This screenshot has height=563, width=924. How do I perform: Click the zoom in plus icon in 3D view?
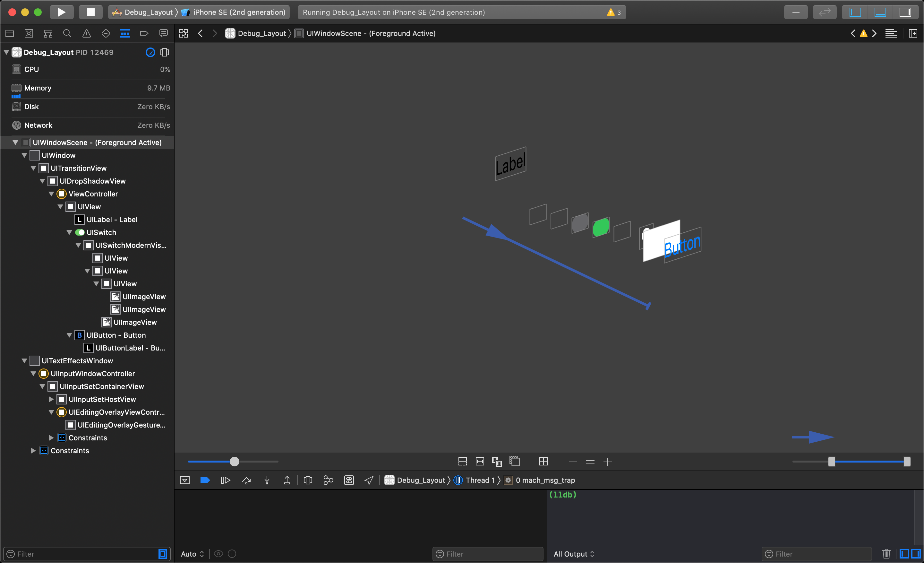pyautogui.click(x=608, y=461)
